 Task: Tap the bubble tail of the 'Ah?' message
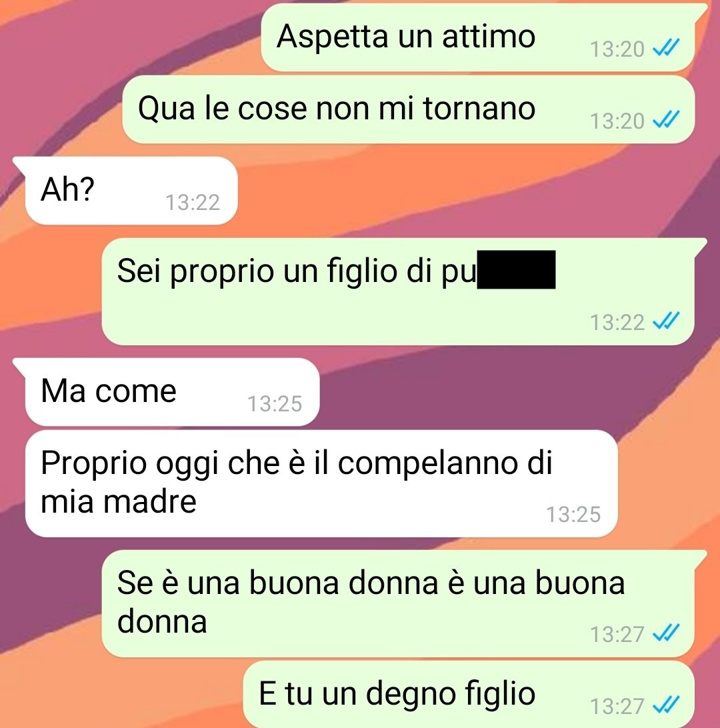coord(19,165)
